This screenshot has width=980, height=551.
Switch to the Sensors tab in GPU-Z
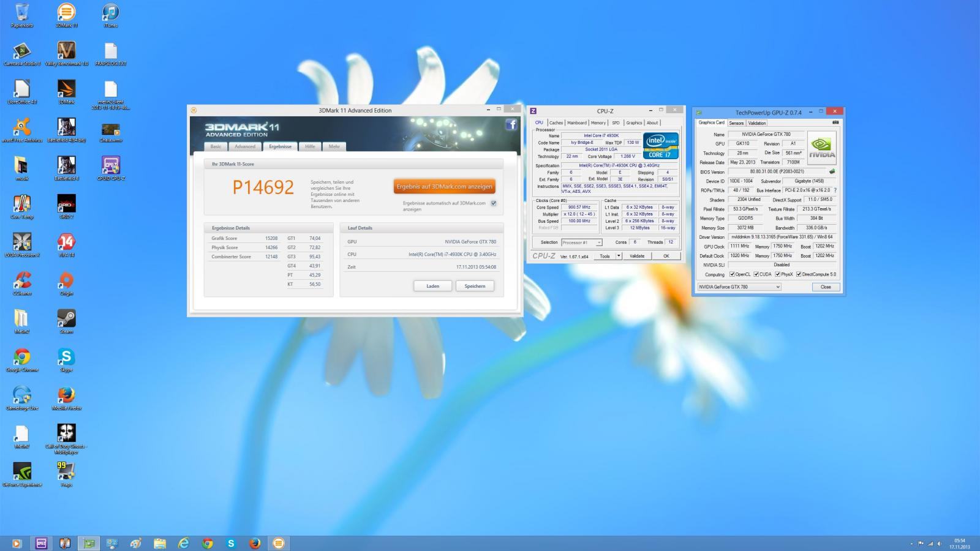pos(736,123)
